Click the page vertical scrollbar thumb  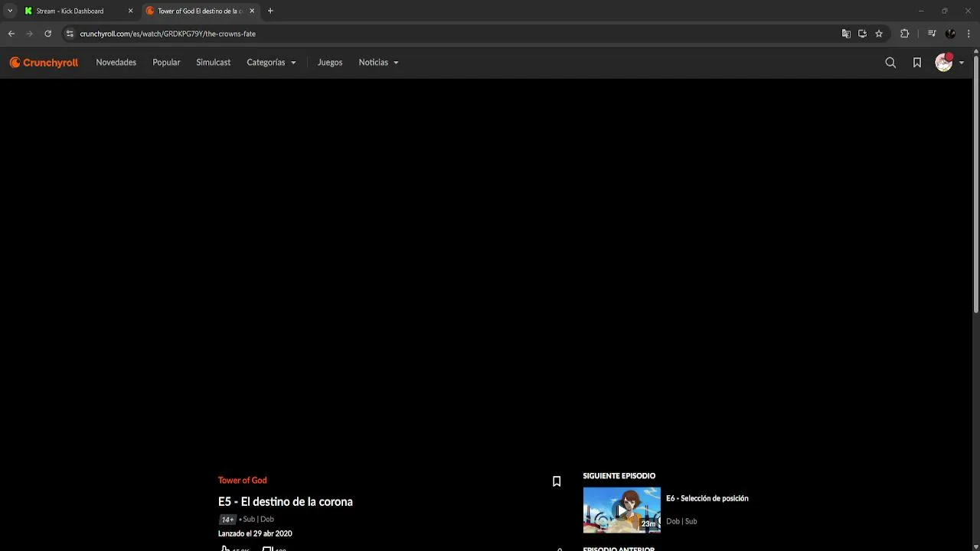[976, 184]
